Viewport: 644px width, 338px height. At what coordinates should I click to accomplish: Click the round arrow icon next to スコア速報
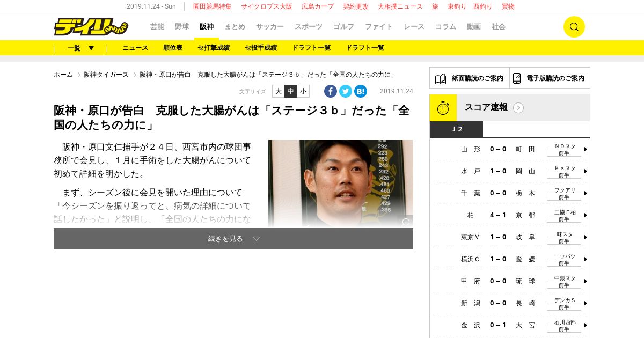pyautogui.click(x=518, y=108)
